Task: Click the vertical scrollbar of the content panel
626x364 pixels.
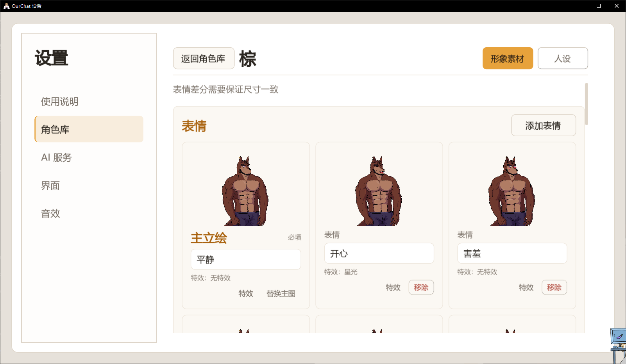Action: tap(586, 104)
